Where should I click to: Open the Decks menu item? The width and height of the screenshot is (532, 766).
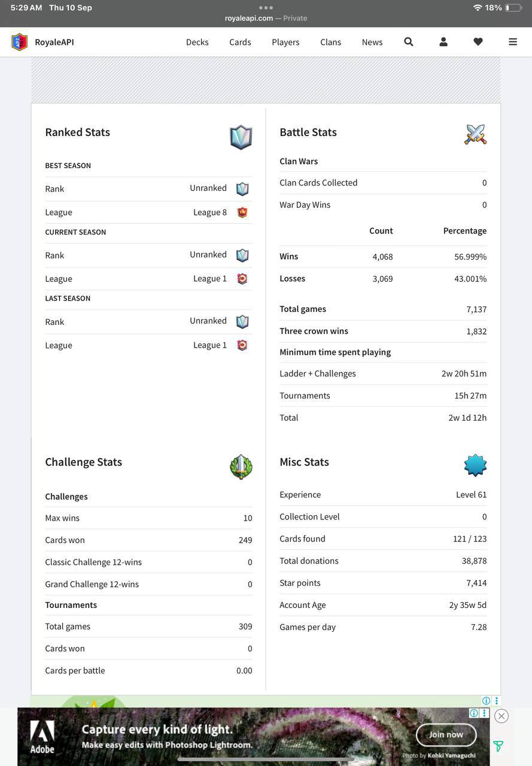tap(197, 42)
